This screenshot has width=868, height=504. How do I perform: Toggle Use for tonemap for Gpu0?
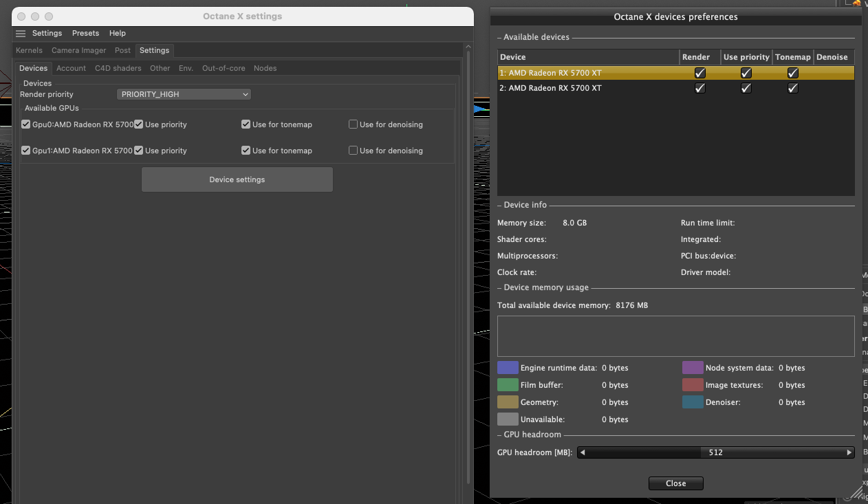tap(246, 124)
